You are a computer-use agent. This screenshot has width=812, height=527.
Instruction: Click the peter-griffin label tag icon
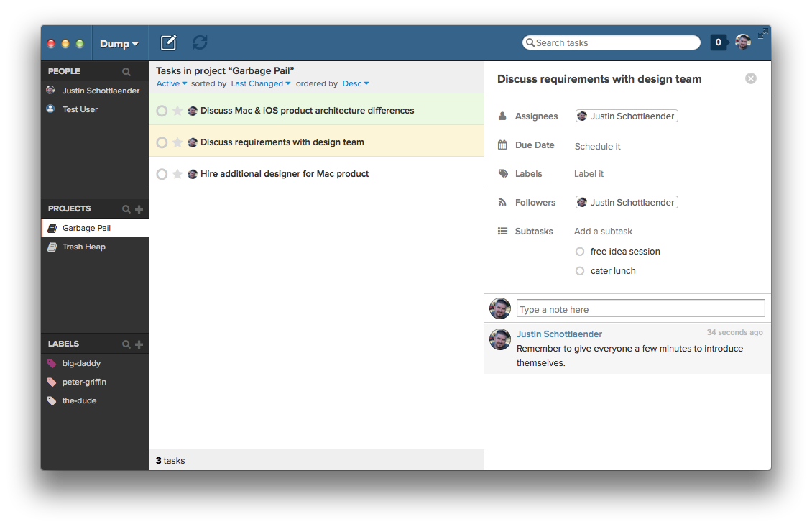click(x=52, y=382)
